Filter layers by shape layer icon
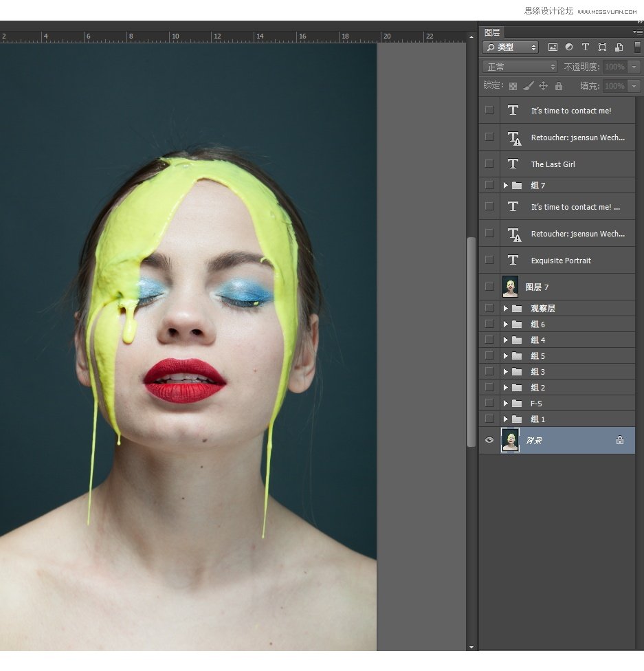This screenshot has width=644, height=671. pyautogui.click(x=602, y=47)
